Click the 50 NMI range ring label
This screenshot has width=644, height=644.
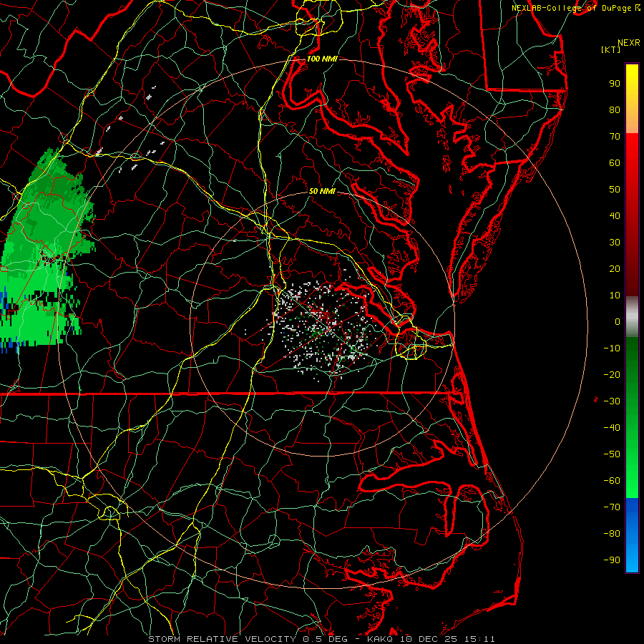point(322,191)
